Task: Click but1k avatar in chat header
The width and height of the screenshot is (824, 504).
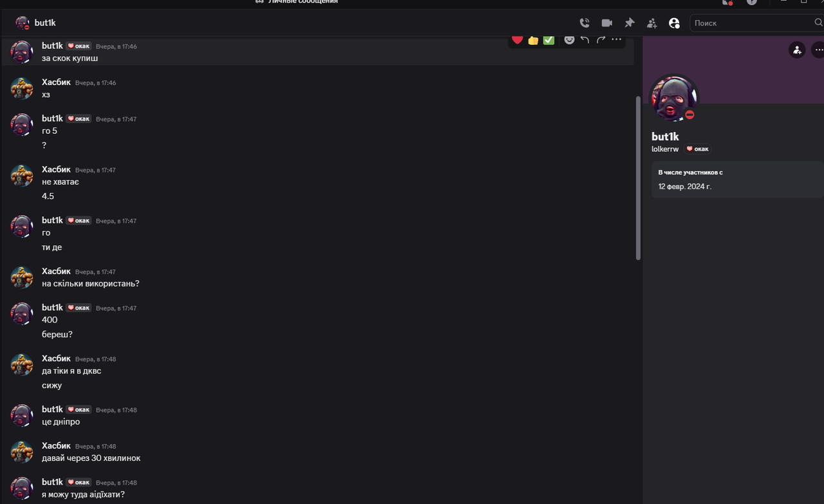Action: pyautogui.click(x=23, y=23)
